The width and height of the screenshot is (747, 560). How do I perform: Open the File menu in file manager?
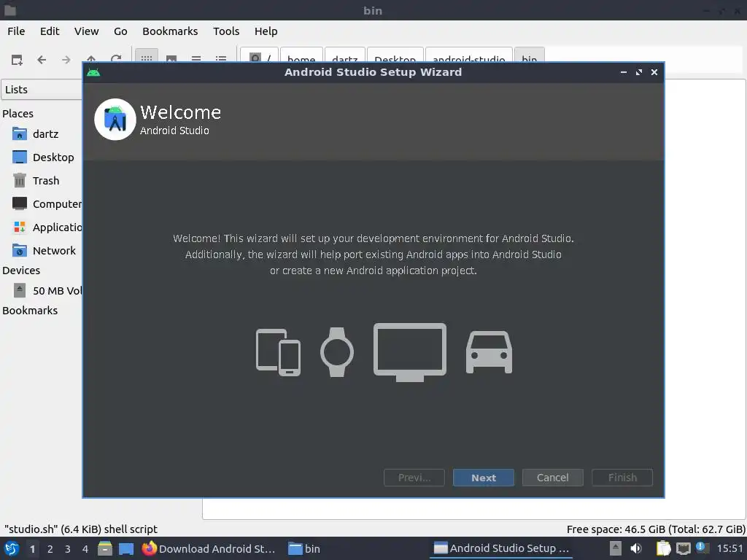16,31
